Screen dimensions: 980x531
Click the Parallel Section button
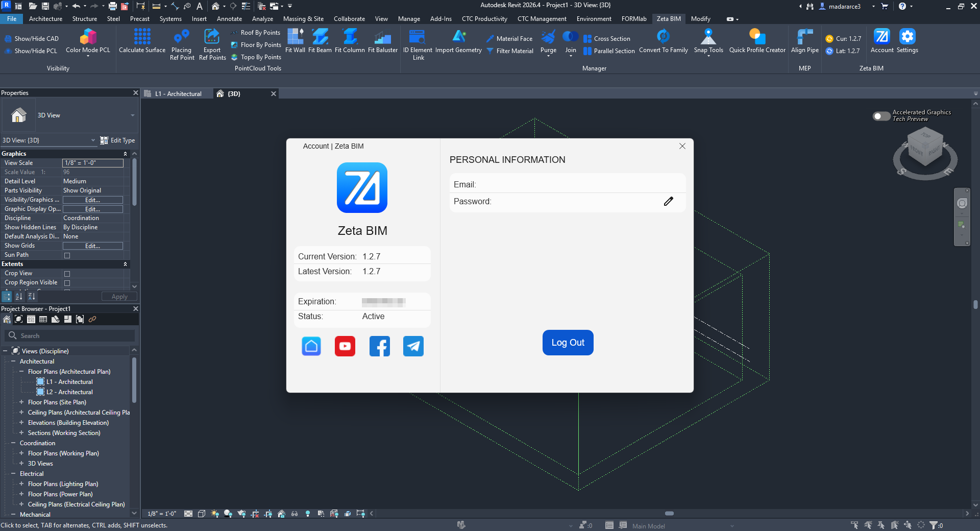pos(609,51)
